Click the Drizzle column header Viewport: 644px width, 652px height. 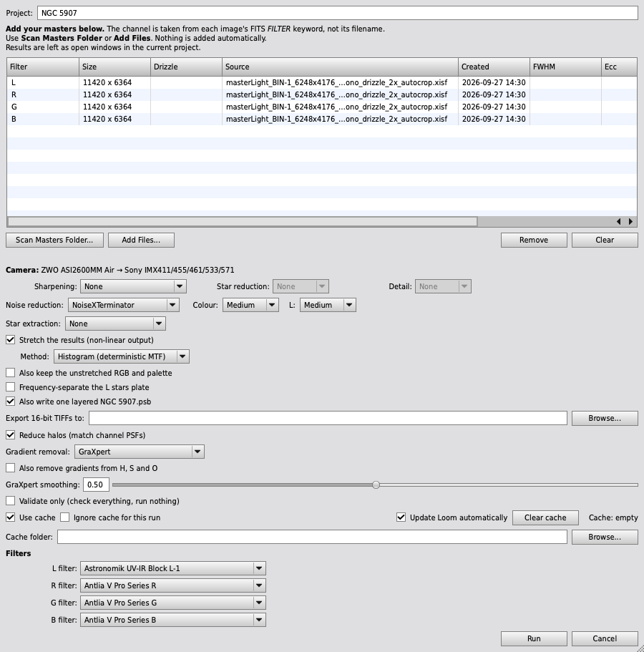(x=186, y=67)
